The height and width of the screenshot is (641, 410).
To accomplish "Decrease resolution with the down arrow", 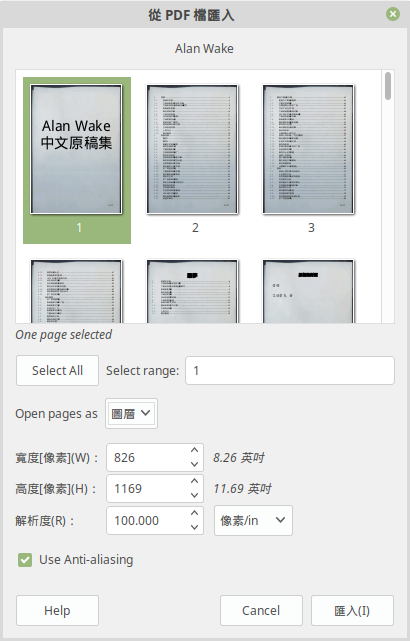I will (x=195, y=527).
